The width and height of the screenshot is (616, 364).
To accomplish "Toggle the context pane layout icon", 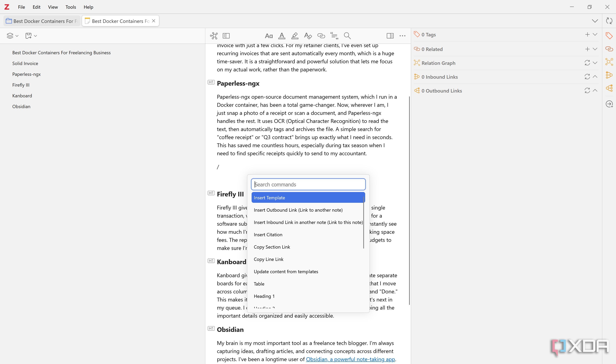I will point(390,36).
